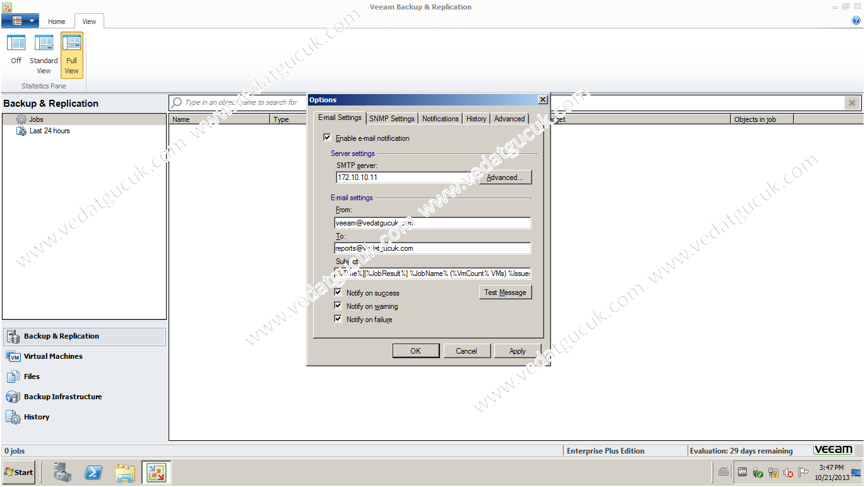Open the History tab in Options

[x=477, y=119]
